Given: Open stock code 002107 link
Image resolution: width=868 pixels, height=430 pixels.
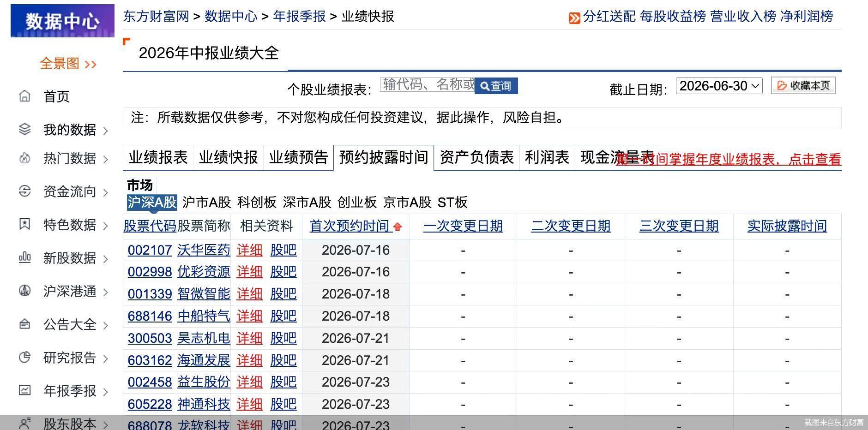Looking at the screenshot, I should (150, 250).
